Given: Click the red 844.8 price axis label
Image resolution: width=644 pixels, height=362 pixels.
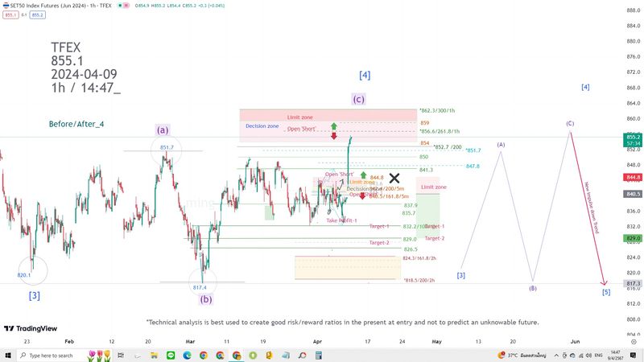Looking at the screenshot, I should click(632, 178).
